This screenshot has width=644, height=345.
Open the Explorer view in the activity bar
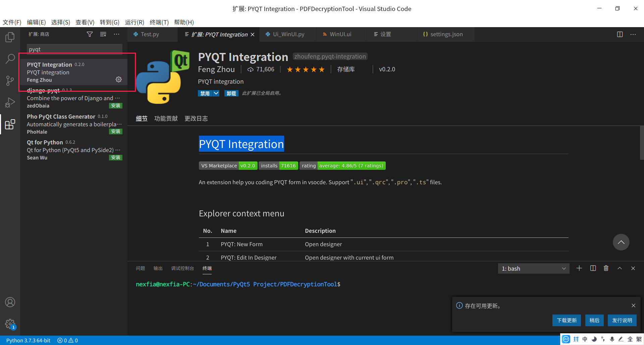click(x=10, y=37)
